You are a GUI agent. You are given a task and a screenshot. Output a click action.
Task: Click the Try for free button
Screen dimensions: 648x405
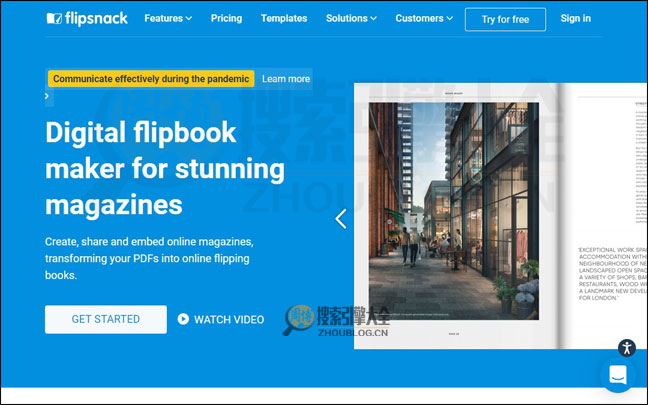[505, 19]
